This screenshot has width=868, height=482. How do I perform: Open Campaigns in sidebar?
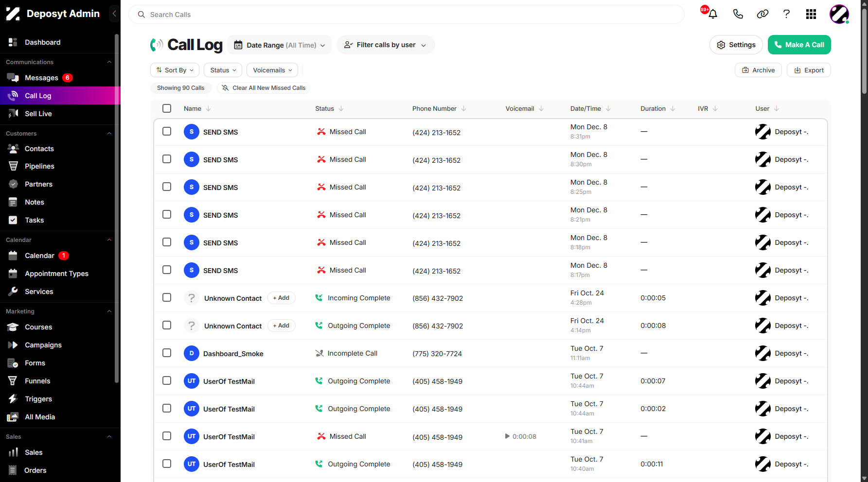[43, 345]
